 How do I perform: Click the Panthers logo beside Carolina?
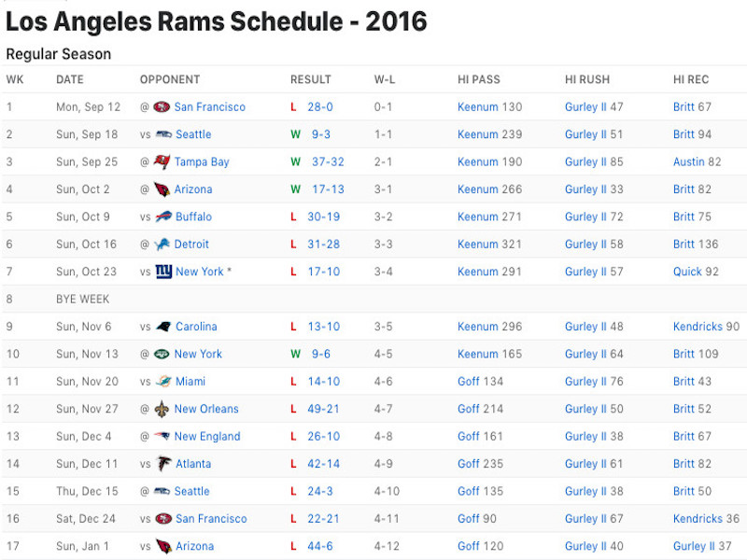(164, 327)
